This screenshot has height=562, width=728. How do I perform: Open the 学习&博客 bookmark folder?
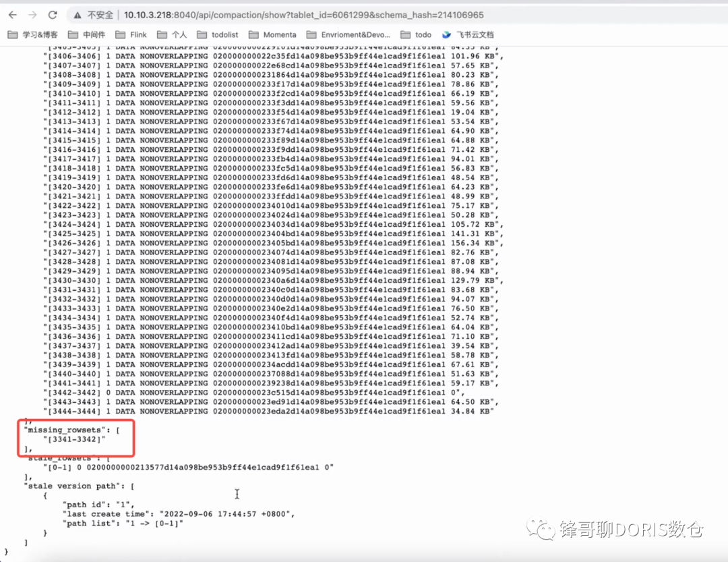pyautogui.click(x=33, y=35)
